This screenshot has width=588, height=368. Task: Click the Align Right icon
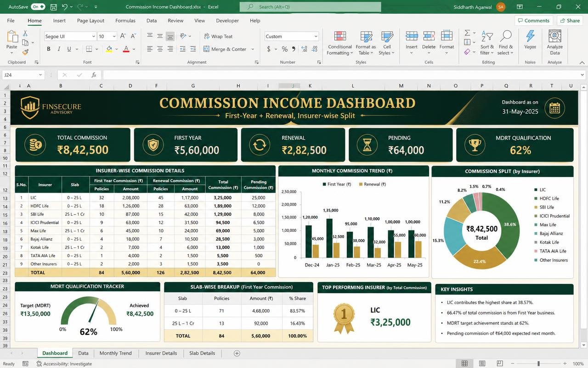170,49
